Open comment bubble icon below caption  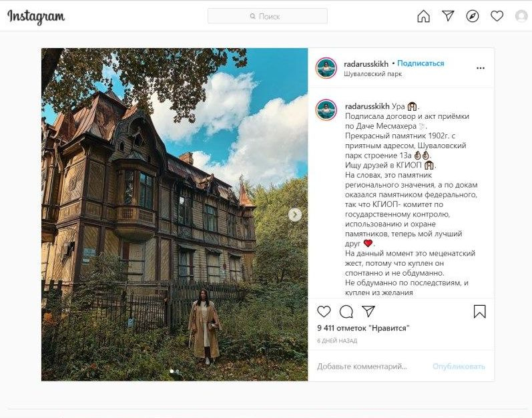(x=346, y=311)
